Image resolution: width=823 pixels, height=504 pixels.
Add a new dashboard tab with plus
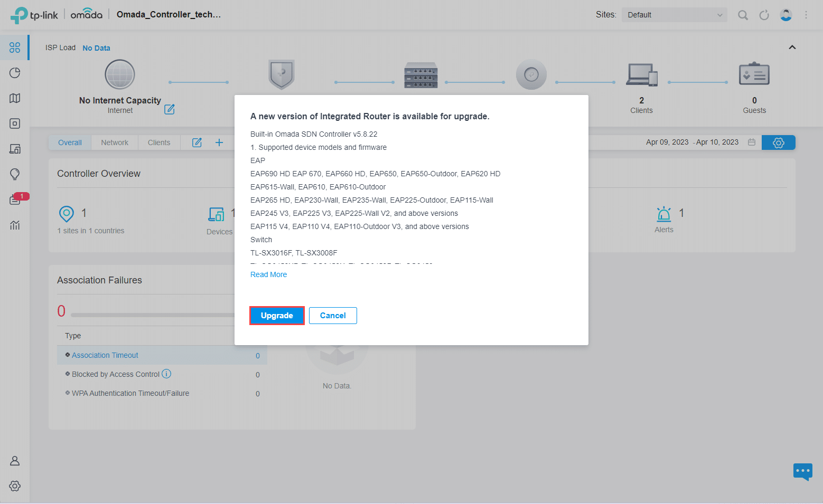point(219,142)
